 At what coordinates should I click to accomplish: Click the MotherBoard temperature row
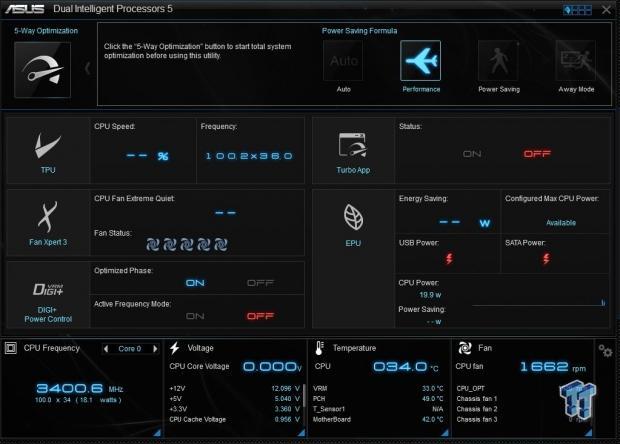[378, 419]
